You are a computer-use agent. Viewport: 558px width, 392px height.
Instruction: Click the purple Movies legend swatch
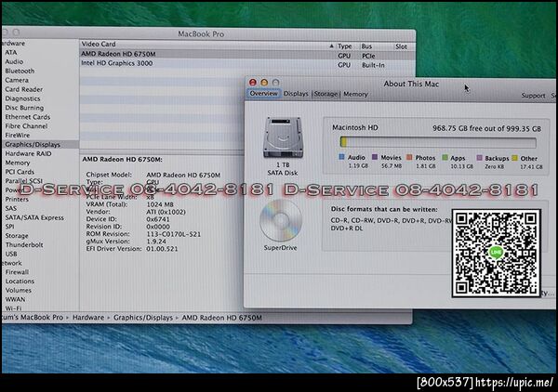tap(375, 157)
